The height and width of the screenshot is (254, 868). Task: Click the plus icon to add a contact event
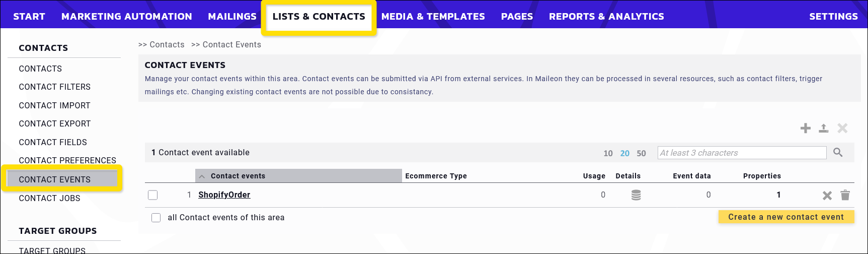click(x=806, y=129)
